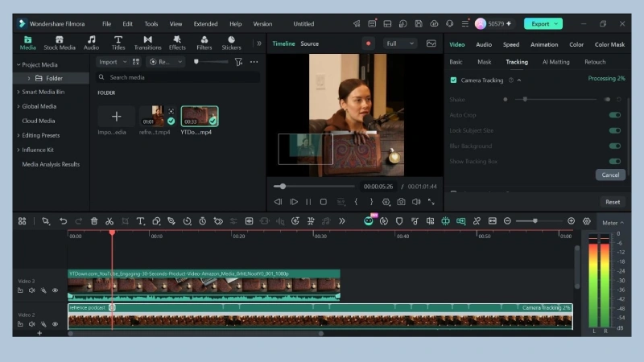Click the Import media plus tile
Image resolution: width=644 pixels, height=362 pixels.
tap(116, 116)
